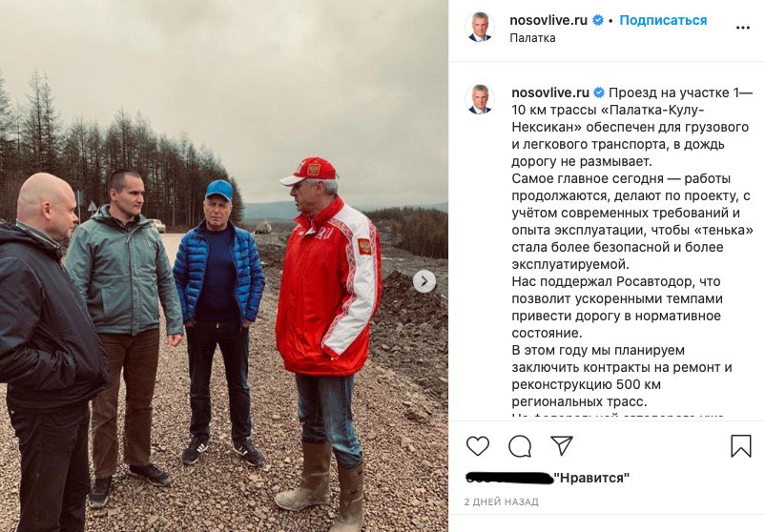765x532 pixels.
Task: Open the Палатка location tag
Action: tap(532, 37)
